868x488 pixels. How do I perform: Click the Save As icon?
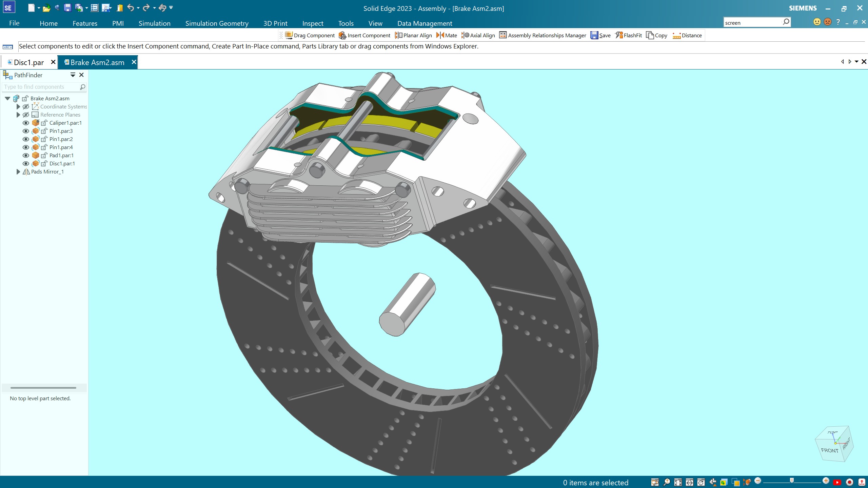pyautogui.click(x=79, y=8)
